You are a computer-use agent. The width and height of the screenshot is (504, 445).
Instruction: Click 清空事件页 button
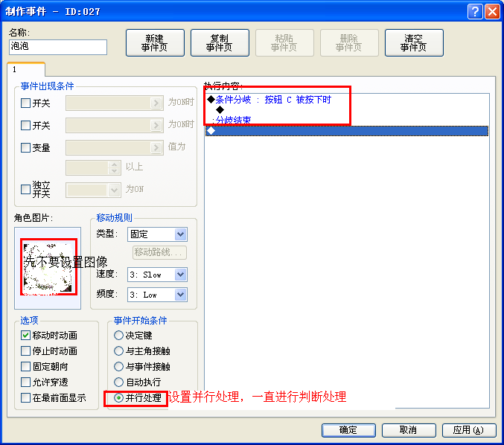(x=414, y=42)
